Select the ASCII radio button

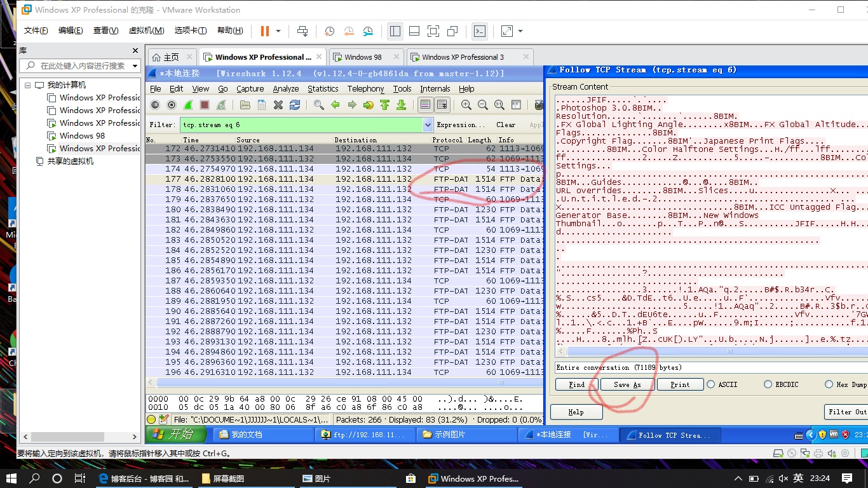point(711,384)
